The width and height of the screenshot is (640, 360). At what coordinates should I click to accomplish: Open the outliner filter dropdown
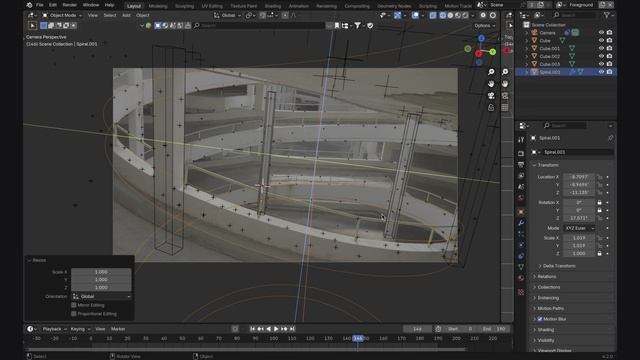click(x=608, y=15)
